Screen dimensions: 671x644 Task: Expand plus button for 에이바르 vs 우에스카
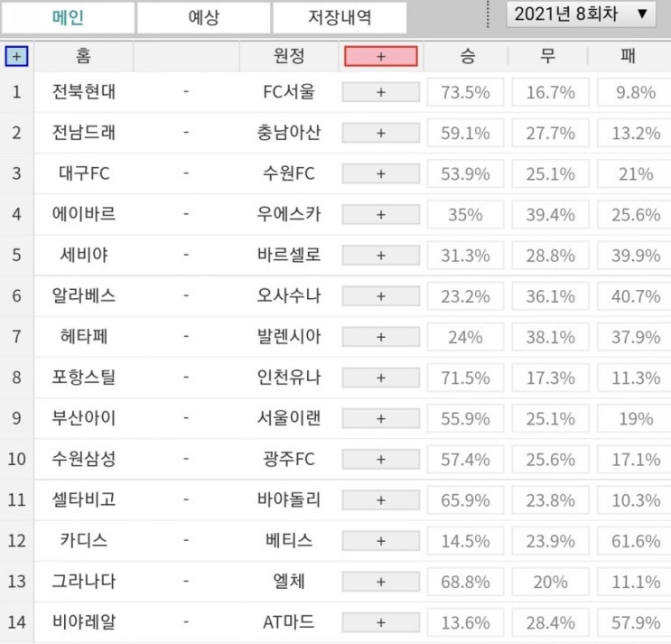tap(381, 214)
